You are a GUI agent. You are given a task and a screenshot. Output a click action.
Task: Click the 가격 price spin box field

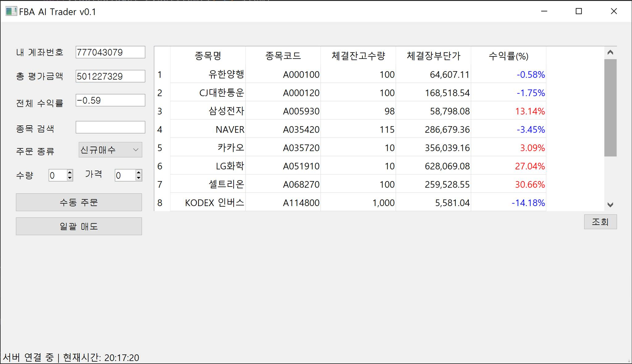tap(125, 175)
